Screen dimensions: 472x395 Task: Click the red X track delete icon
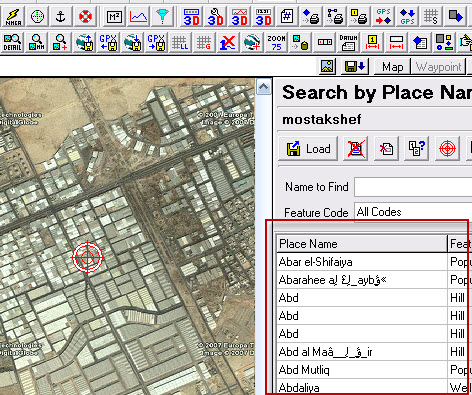228,42
